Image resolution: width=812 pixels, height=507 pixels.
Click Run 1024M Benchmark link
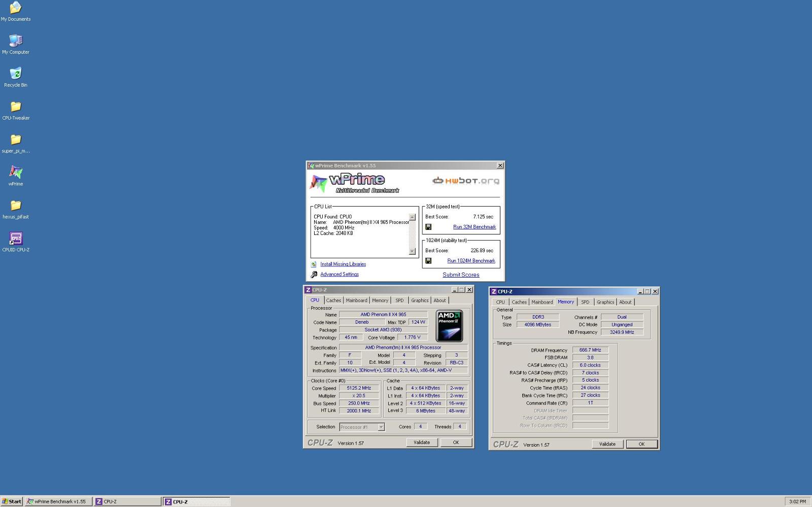(471, 261)
